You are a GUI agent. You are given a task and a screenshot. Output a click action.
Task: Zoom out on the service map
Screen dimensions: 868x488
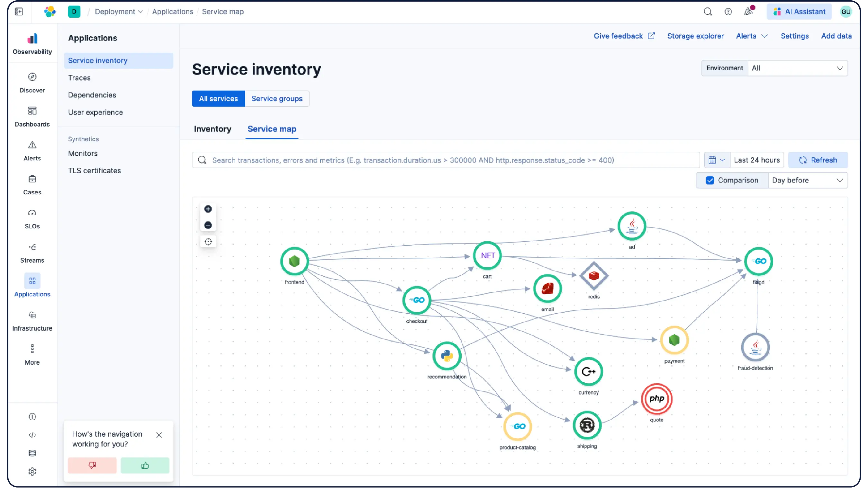[x=208, y=225]
